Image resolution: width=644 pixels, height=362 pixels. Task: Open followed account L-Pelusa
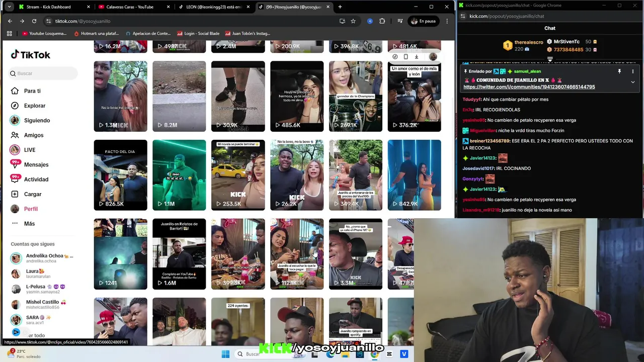39,289
